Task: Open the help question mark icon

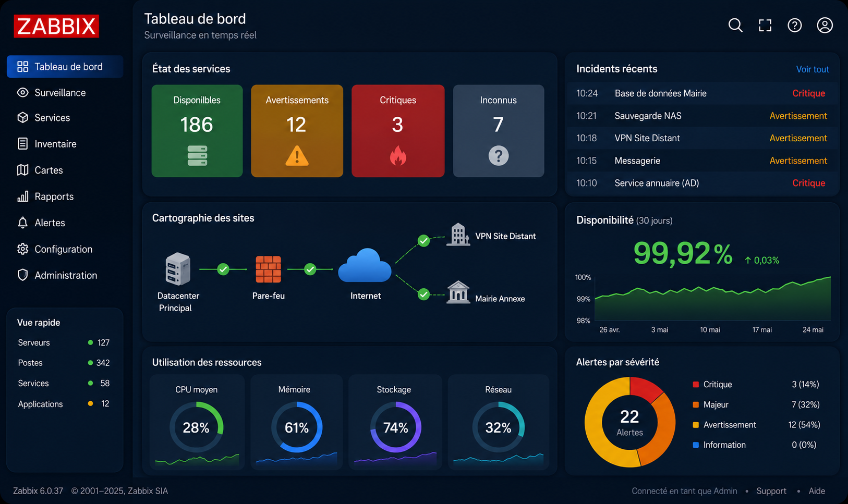Action: [x=794, y=25]
